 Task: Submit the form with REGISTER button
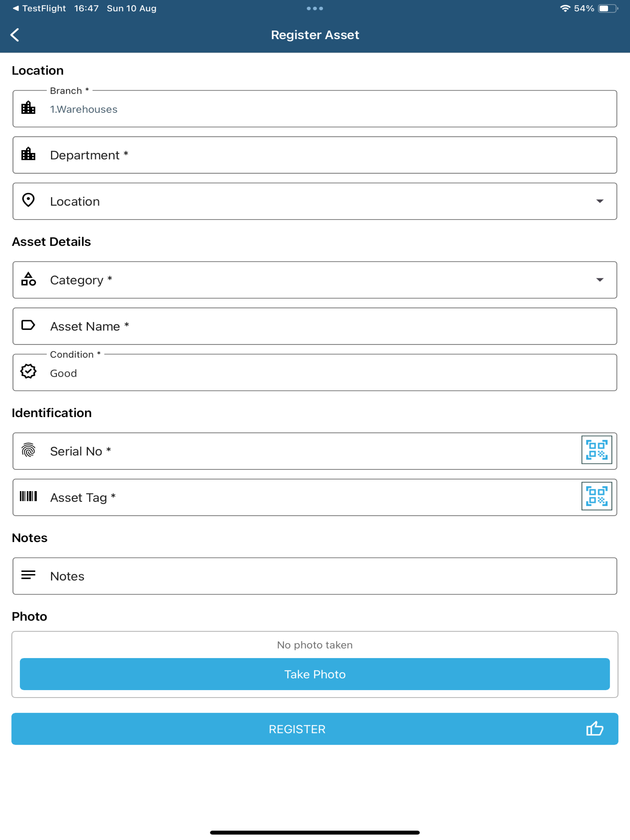click(315, 729)
